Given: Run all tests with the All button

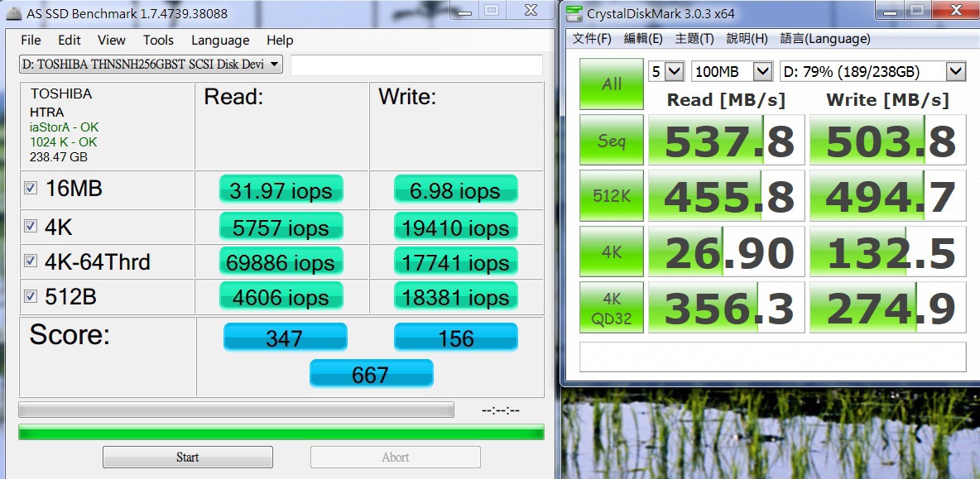Looking at the screenshot, I should click(x=611, y=84).
